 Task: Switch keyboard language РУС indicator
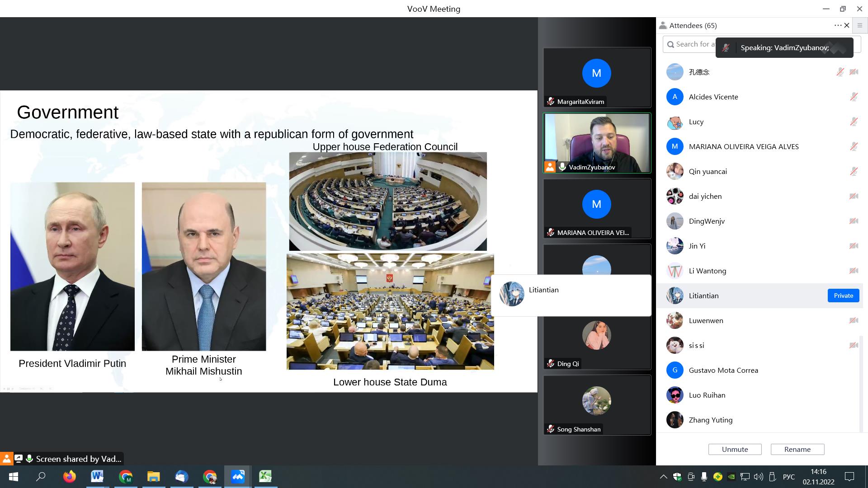click(x=788, y=477)
